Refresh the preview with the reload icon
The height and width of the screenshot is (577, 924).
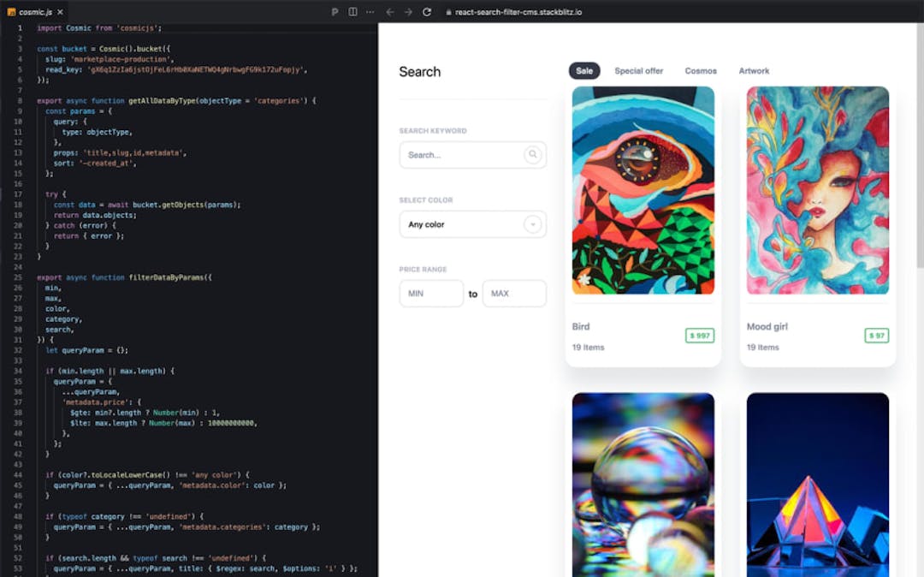(425, 12)
